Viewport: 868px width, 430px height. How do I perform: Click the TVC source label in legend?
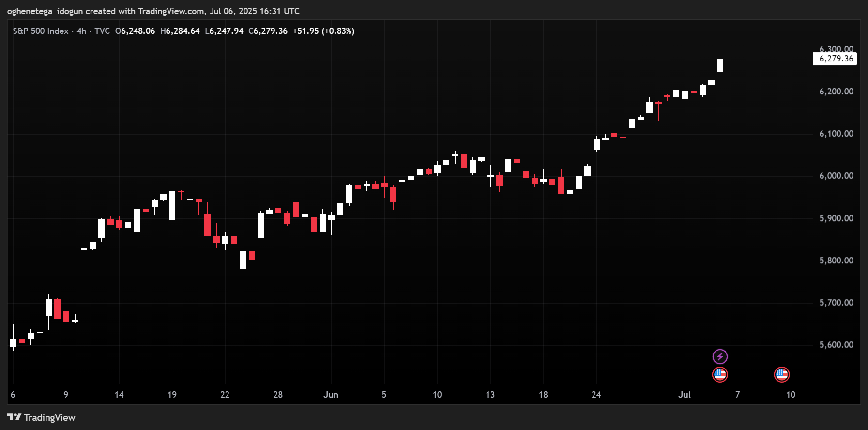point(102,31)
